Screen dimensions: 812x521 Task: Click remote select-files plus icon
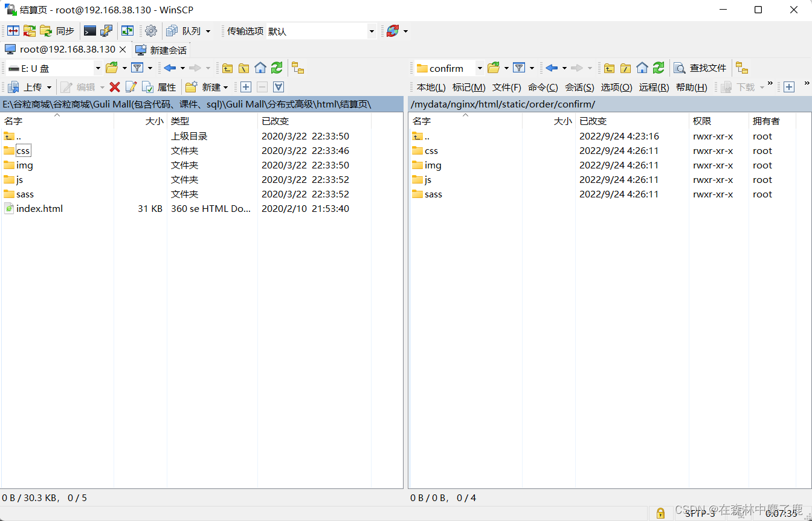tap(789, 87)
